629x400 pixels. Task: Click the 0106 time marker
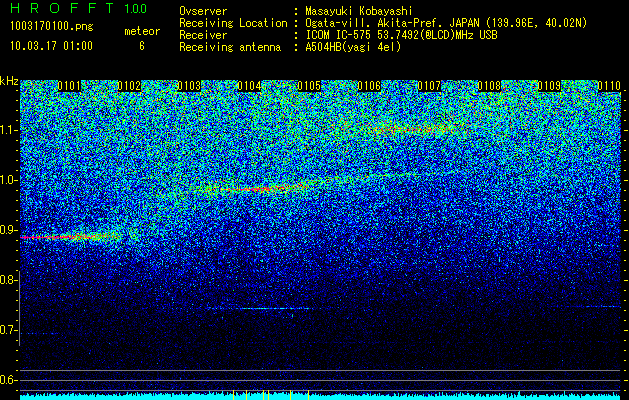(369, 86)
